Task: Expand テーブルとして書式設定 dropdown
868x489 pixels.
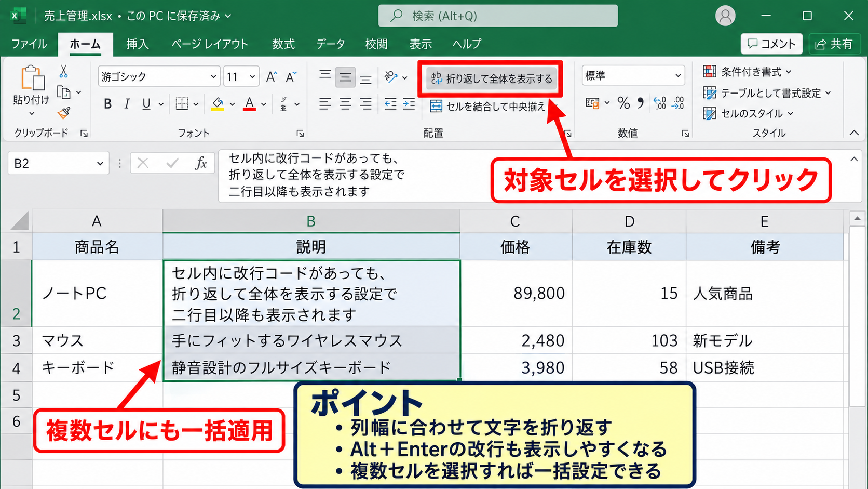Action: [828, 93]
